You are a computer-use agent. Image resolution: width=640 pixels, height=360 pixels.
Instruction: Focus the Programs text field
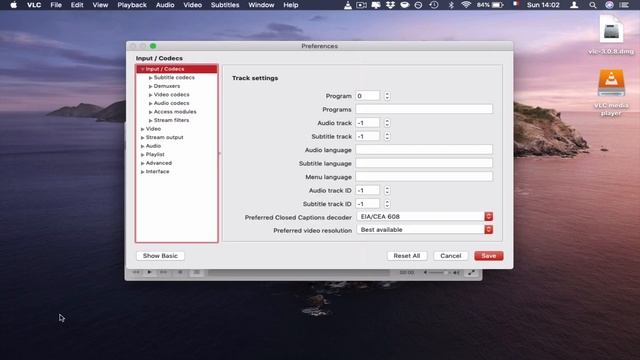[x=424, y=109]
